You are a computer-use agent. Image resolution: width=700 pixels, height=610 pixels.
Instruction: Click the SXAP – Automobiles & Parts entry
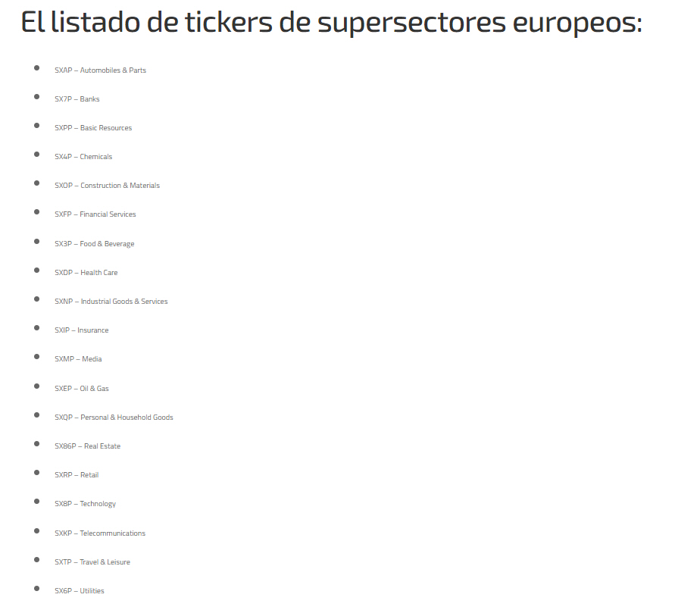point(100,70)
